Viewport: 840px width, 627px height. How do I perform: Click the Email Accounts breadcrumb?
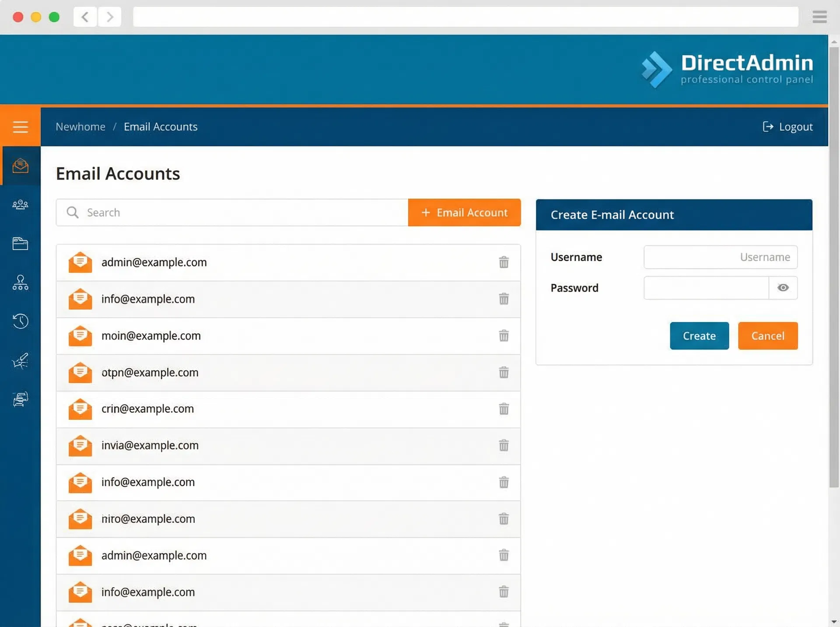161,127
